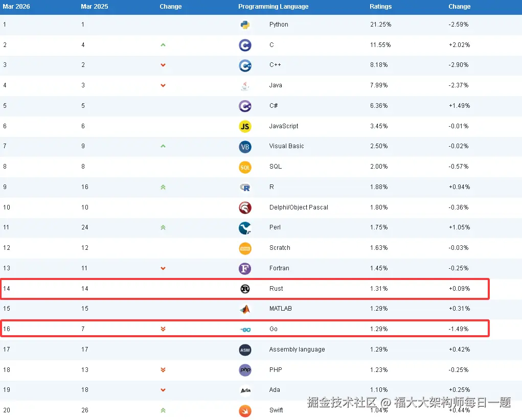Click the JavaScript language name
522x420 pixels.
[284, 126]
